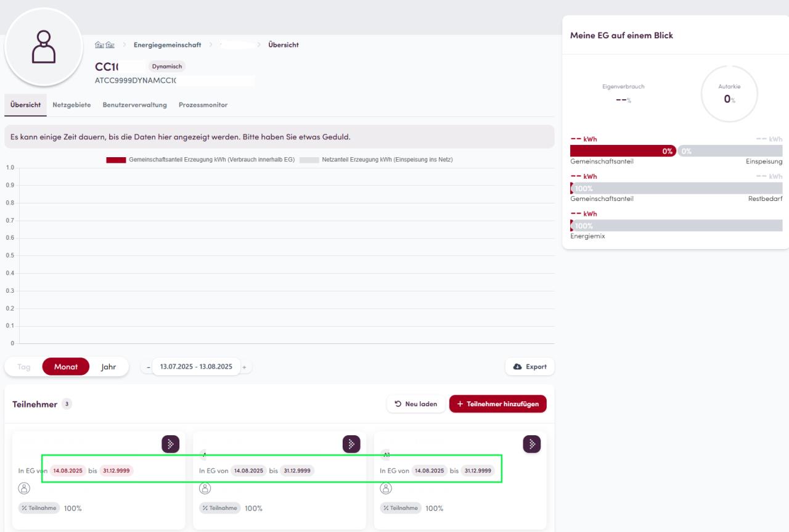789x532 pixels.
Task: Export chart data via Export button
Action: [529, 367]
